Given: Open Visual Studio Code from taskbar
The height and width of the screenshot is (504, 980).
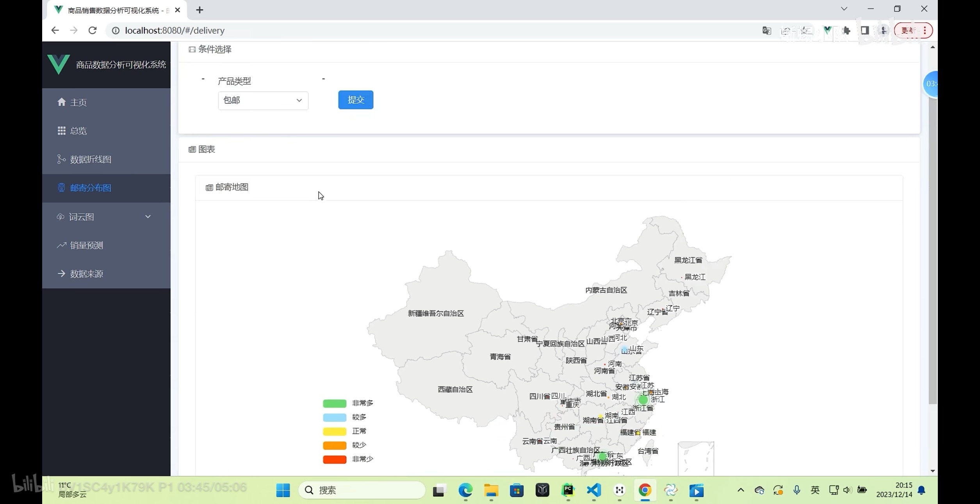Looking at the screenshot, I should tap(594, 490).
